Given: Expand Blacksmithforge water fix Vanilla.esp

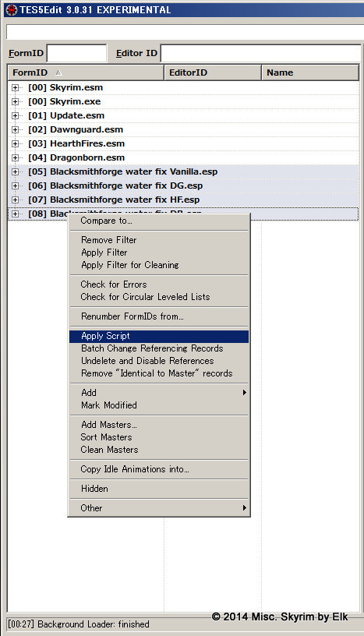Looking at the screenshot, I should pyautogui.click(x=15, y=172).
